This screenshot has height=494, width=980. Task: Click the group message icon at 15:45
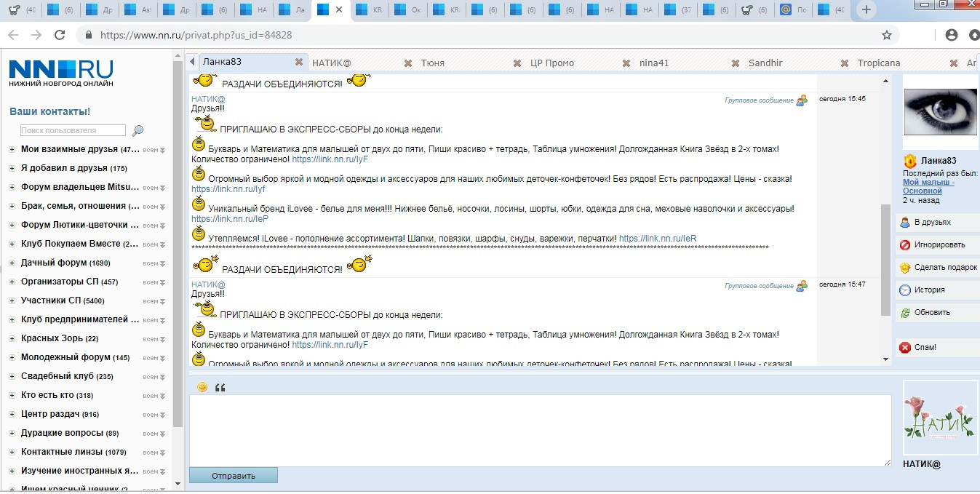pos(802,100)
